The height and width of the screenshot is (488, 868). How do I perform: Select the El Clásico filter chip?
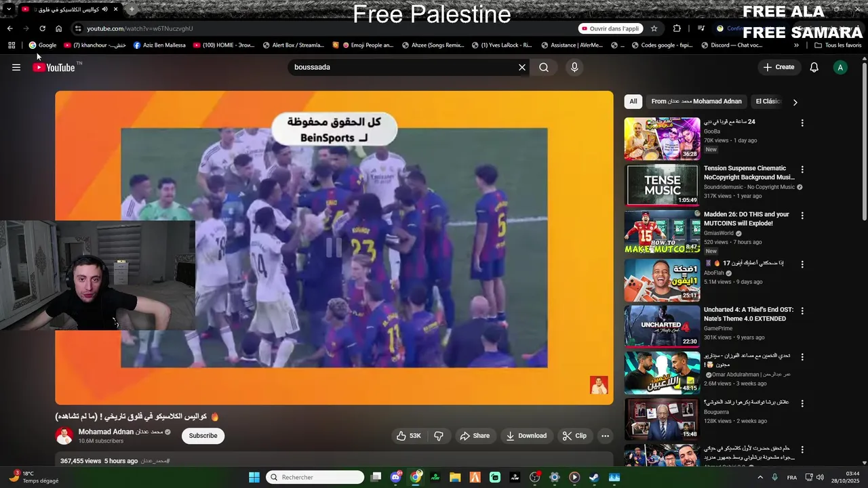768,102
